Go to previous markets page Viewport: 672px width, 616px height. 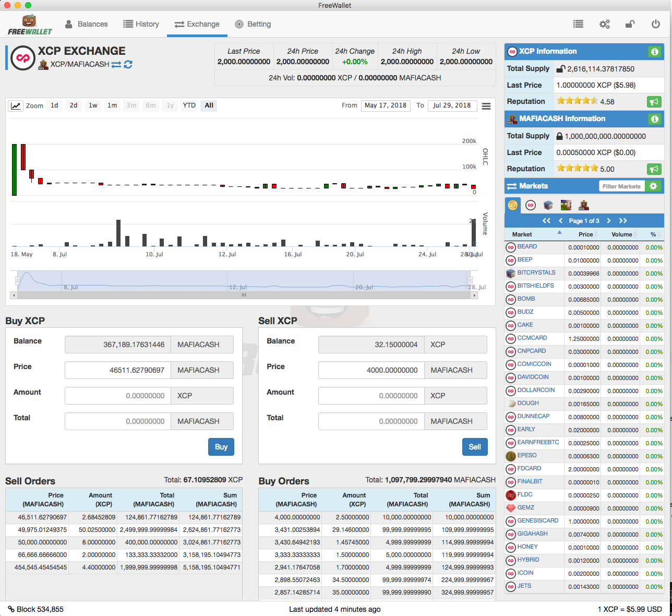(561, 221)
